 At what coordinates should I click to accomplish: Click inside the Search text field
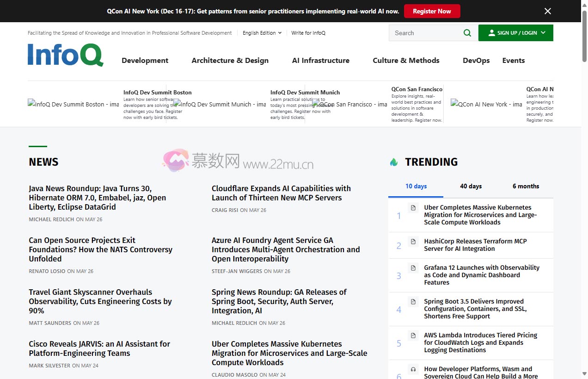(423, 33)
